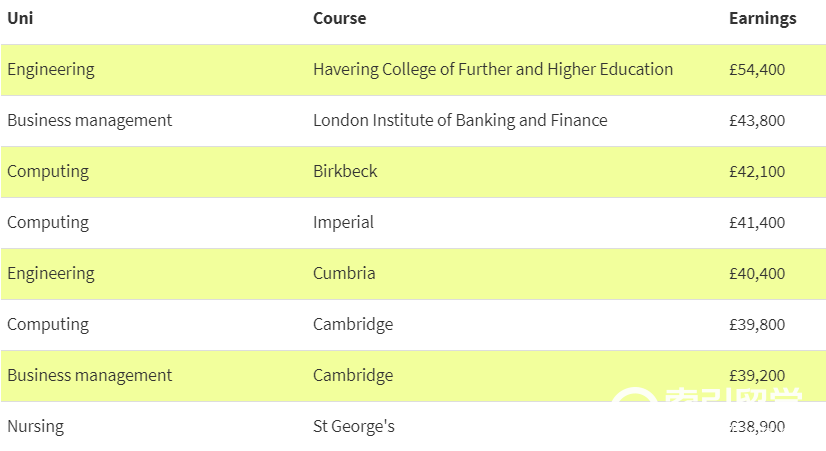
Task: Click the Uni column header
Action: click(x=20, y=18)
